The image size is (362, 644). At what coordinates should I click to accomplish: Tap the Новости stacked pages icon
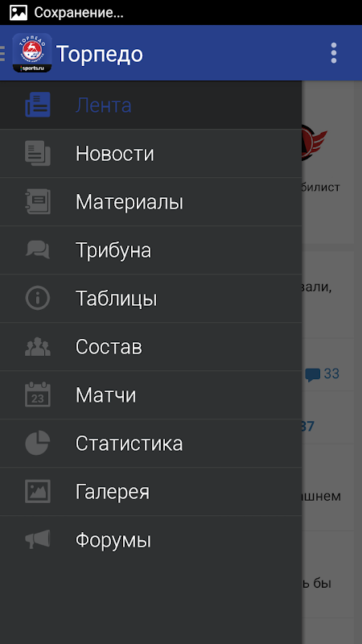tap(38, 153)
